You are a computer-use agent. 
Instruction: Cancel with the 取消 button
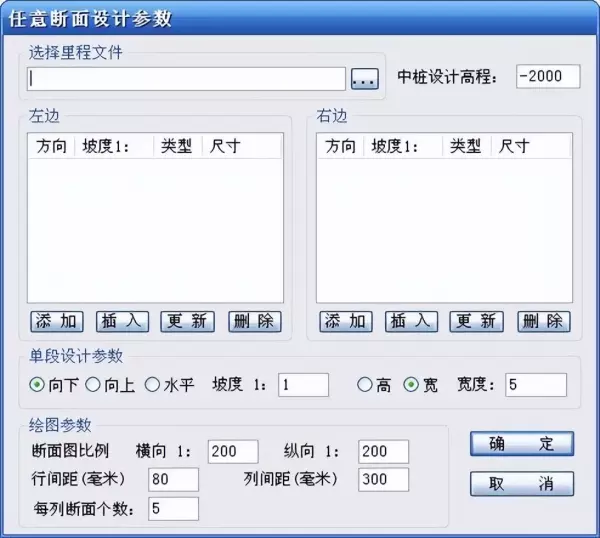(522, 484)
